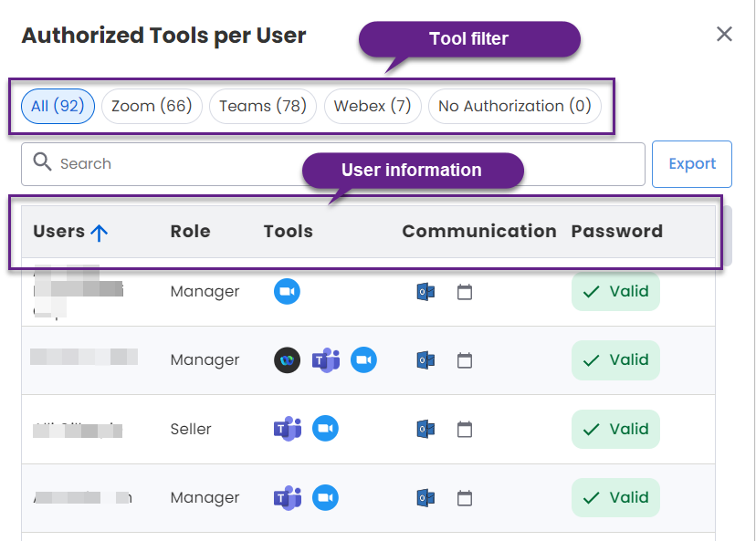Click the calendar icon in the Seller row
The image size is (756, 541).
(465, 429)
